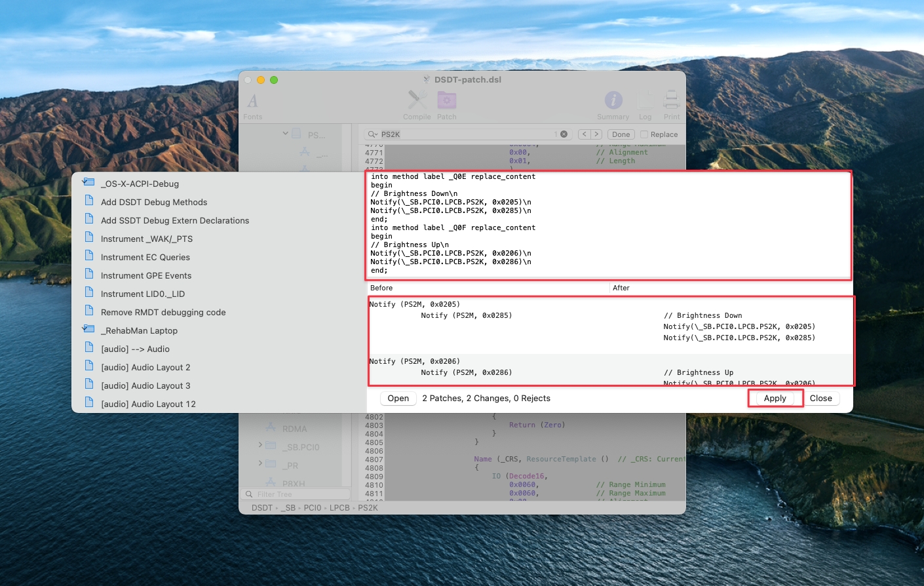Click the Compile toolbar icon
The width and height of the screenshot is (924, 586).
pyautogui.click(x=417, y=100)
